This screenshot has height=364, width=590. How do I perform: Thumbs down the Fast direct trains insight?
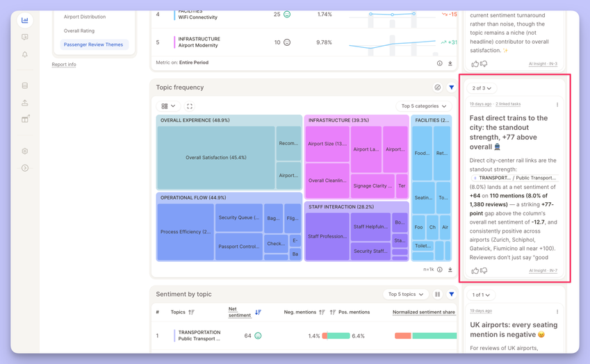(484, 270)
